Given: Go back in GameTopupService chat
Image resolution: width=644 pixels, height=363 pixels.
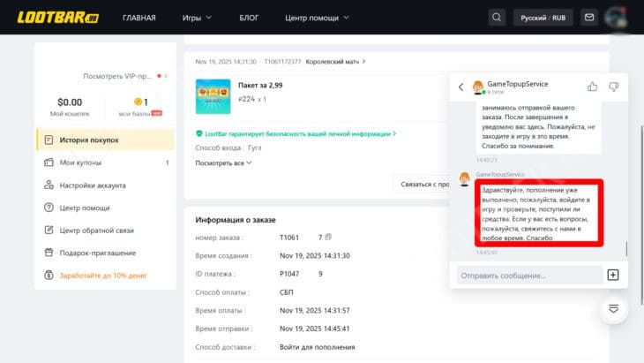Looking at the screenshot, I should point(461,87).
